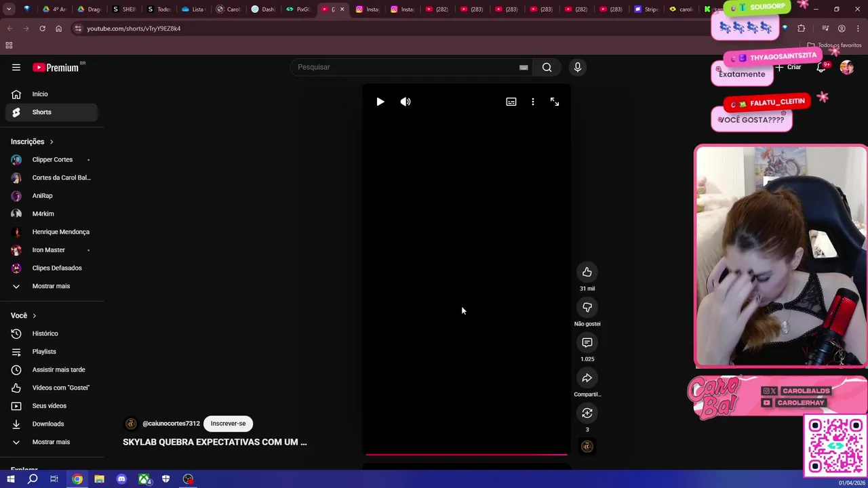
Task: Go to the Chrome home page button
Action: (58, 28)
